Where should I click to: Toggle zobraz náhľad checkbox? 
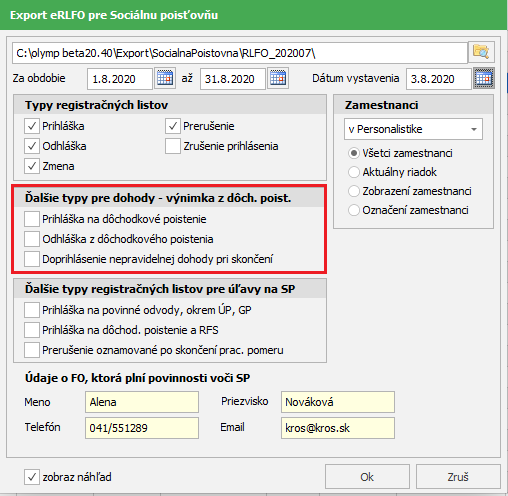pos(32,477)
